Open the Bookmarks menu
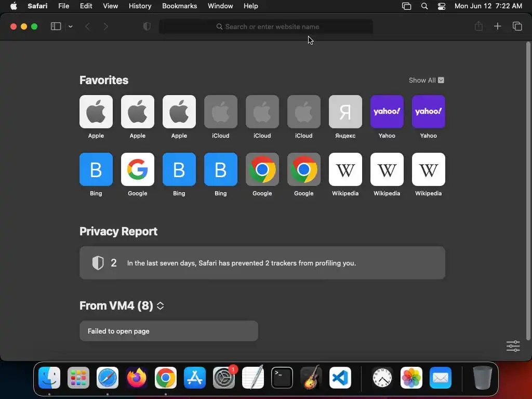Screen dimensions: 532x399 179,6
